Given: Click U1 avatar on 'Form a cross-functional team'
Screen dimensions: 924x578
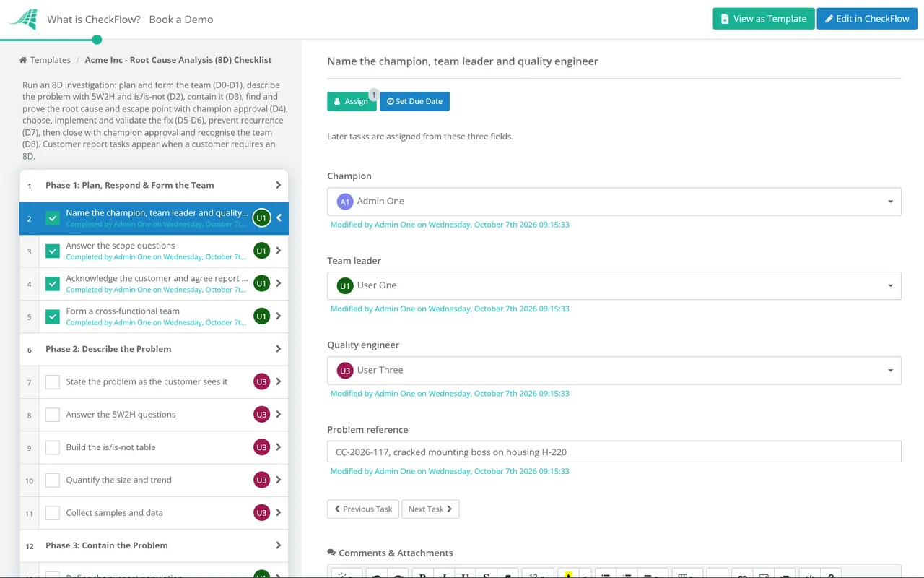Looking at the screenshot, I should pos(261,316).
